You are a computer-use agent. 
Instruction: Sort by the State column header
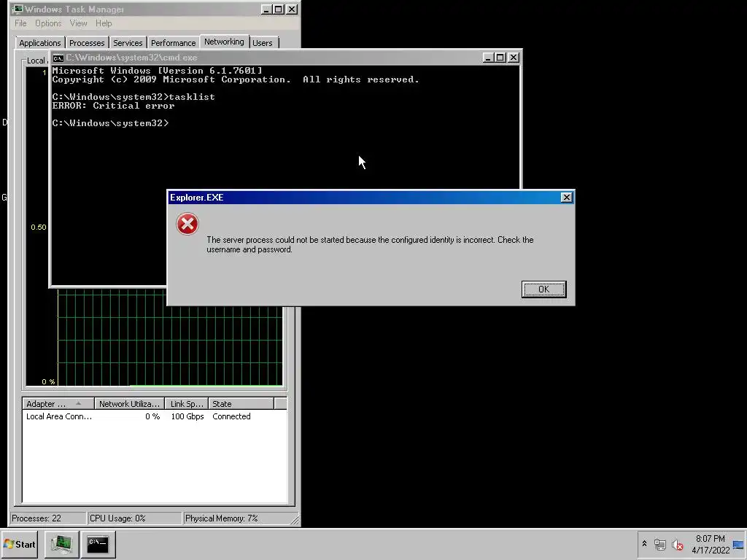241,404
